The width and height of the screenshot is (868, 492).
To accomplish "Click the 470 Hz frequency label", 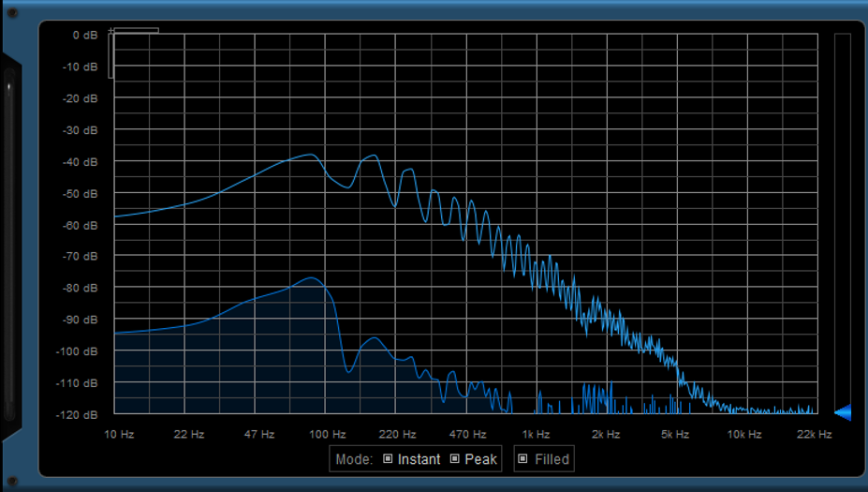I will click(x=468, y=435).
